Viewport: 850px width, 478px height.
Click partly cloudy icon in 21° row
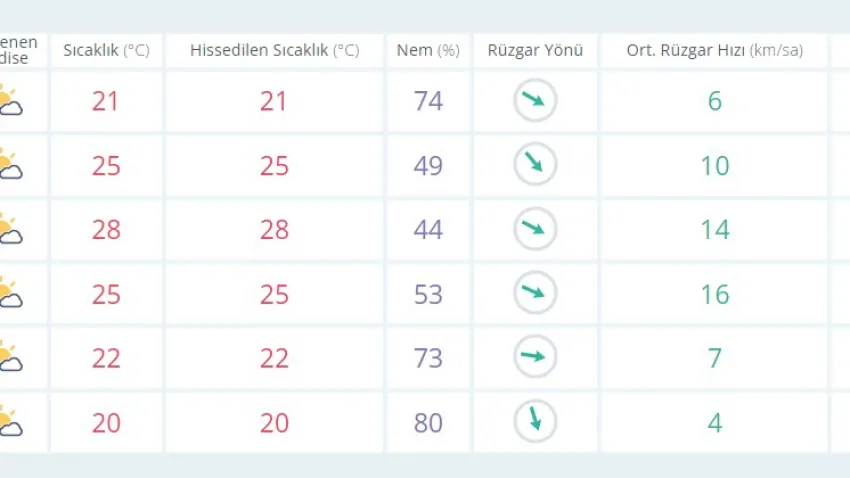click(x=10, y=101)
